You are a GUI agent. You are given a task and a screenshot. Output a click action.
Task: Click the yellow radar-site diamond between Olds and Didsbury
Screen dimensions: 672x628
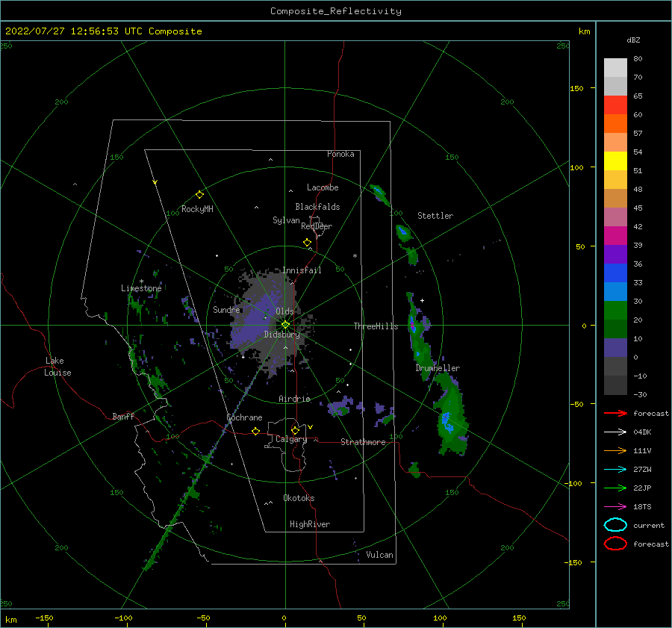(x=285, y=325)
